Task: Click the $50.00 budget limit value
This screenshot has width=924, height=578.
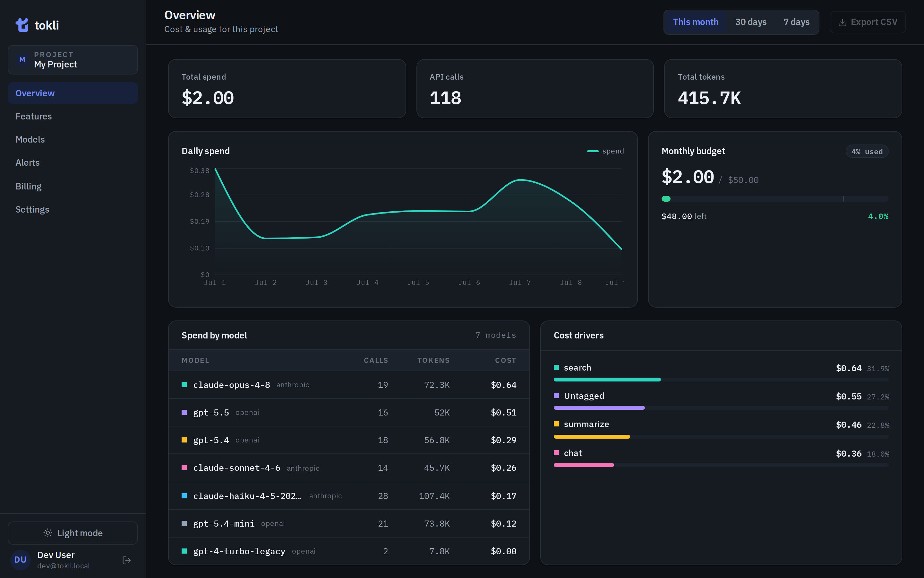Action: [x=743, y=180]
